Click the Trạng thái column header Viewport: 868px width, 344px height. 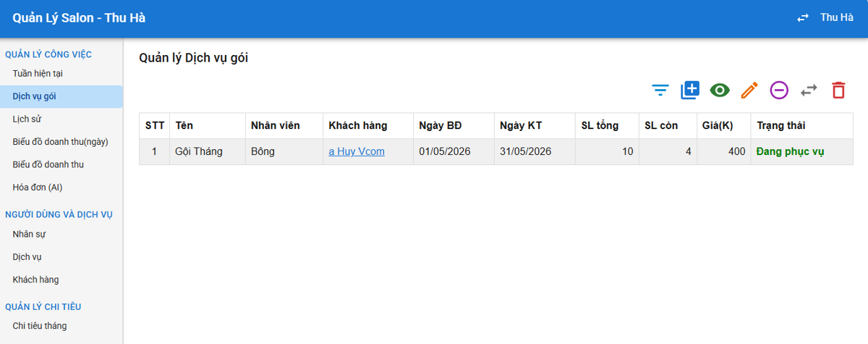click(781, 125)
